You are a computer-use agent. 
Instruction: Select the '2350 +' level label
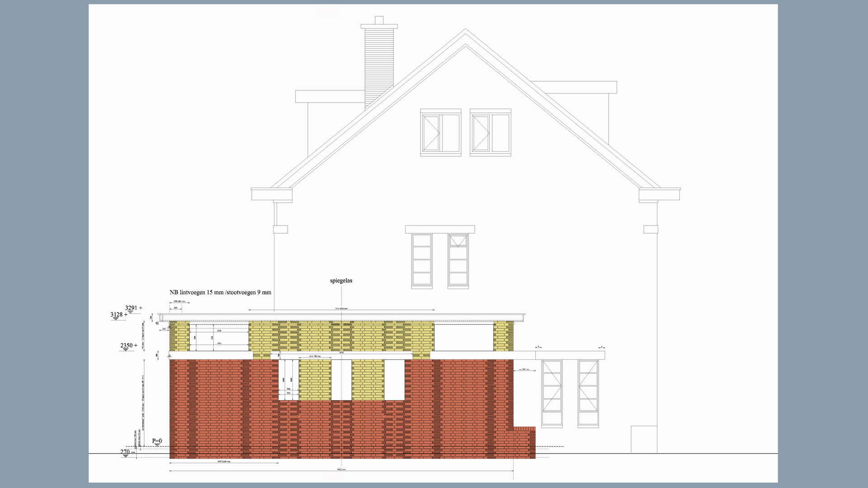pyautogui.click(x=129, y=346)
